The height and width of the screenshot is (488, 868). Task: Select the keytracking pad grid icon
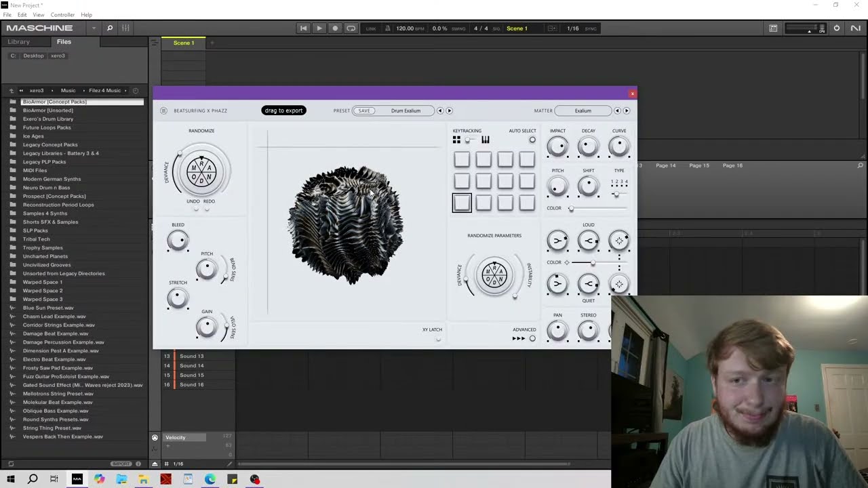click(456, 140)
